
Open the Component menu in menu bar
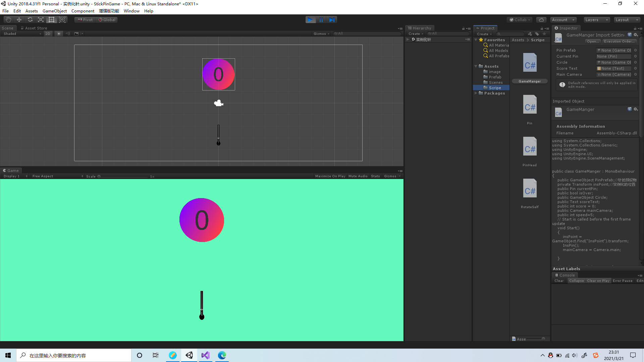pyautogui.click(x=84, y=11)
